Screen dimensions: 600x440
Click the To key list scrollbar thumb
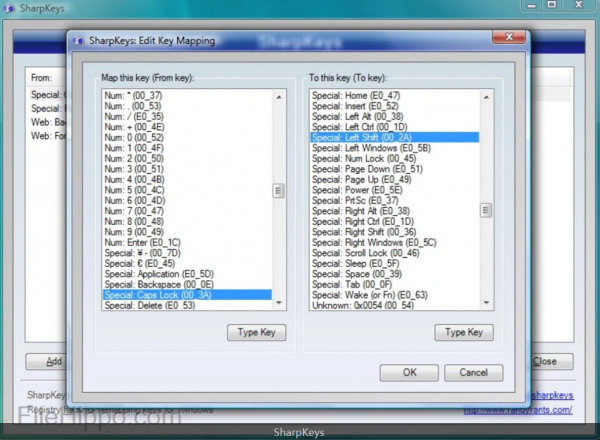[x=486, y=210]
